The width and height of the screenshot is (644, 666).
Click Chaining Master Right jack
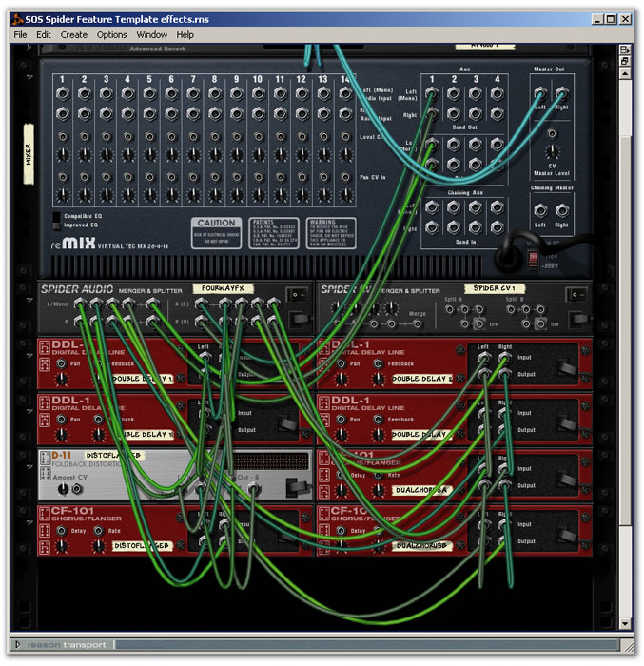(x=562, y=210)
